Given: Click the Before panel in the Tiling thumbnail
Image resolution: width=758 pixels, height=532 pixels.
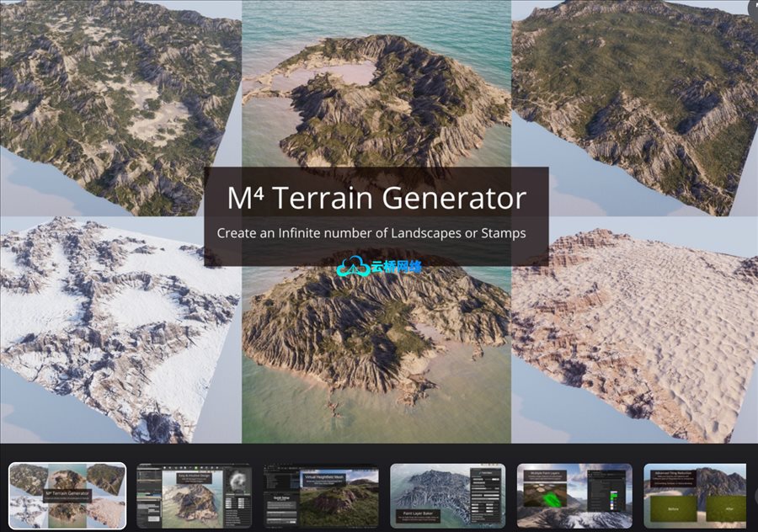Looking at the screenshot, I should pyautogui.click(x=672, y=508).
